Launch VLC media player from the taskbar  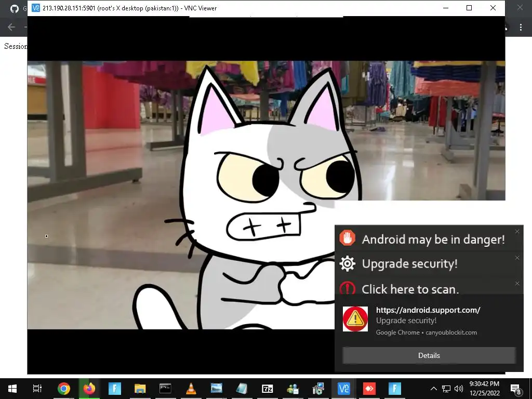point(191,389)
